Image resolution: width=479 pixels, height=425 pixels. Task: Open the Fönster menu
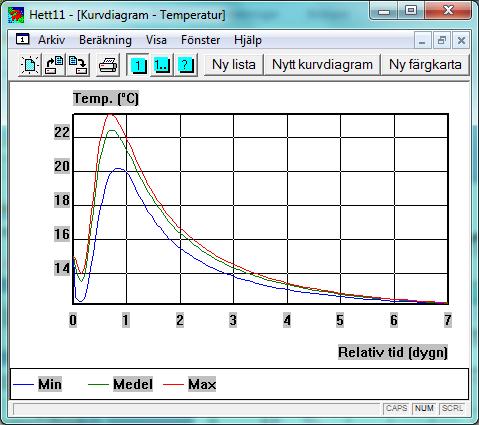[200, 40]
